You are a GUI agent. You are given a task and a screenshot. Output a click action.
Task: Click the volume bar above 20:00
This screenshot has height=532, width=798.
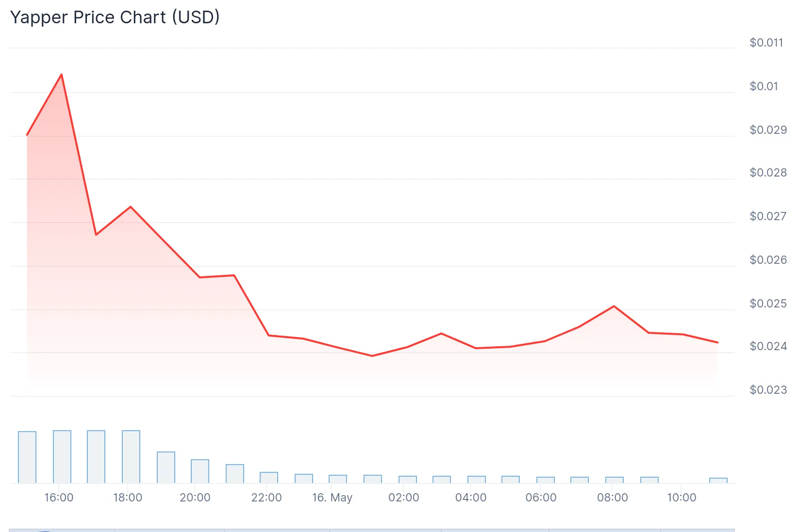(x=200, y=471)
